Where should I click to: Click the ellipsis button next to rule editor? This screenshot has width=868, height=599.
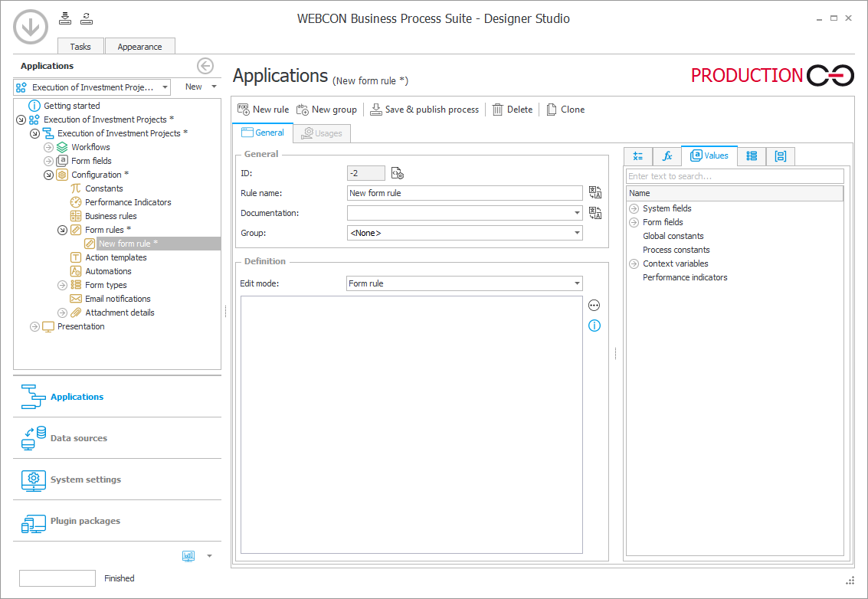click(594, 305)
